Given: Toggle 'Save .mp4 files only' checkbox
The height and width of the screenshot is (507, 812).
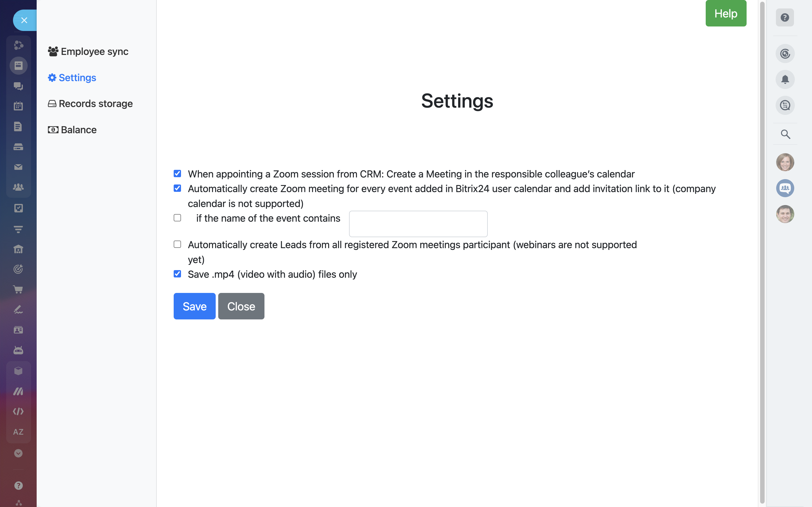Looking at the screenshot, I should [x=178, y=274].
